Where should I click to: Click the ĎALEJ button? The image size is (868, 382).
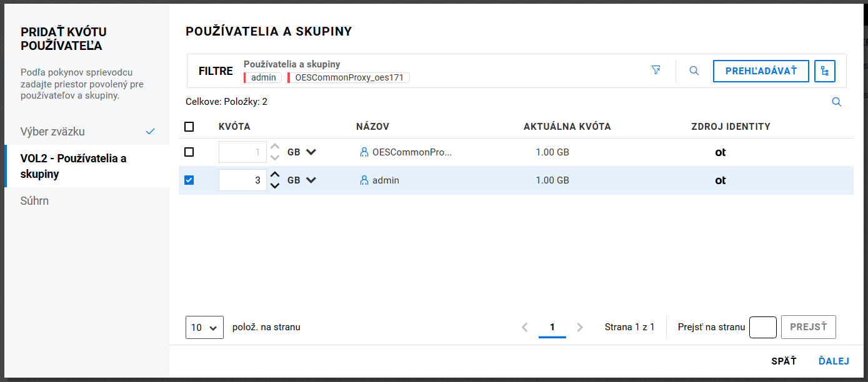[x=834, y=361]
